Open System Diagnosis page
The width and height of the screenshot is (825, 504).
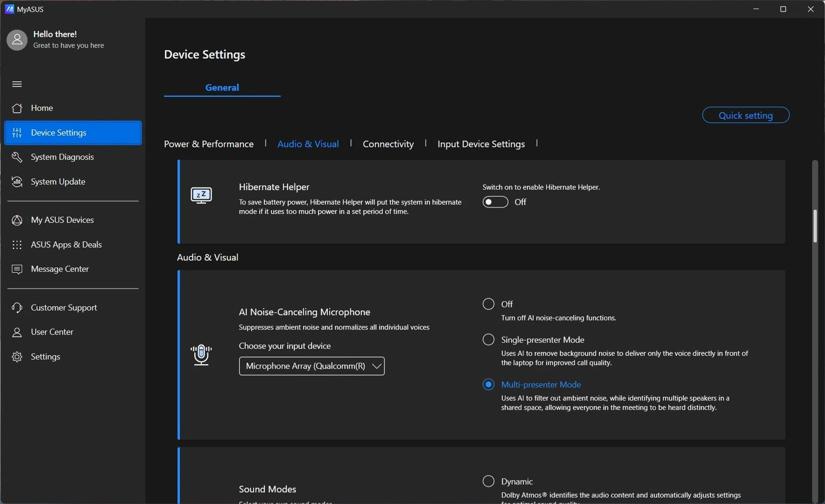73,157
